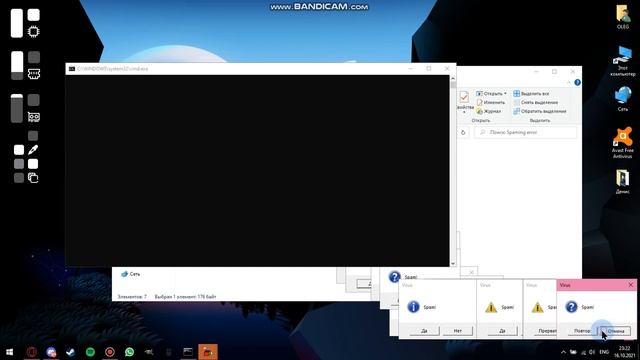Click the network icon in the system tray
This screenshot has height=360, width=640.
(x=583, y=352)
